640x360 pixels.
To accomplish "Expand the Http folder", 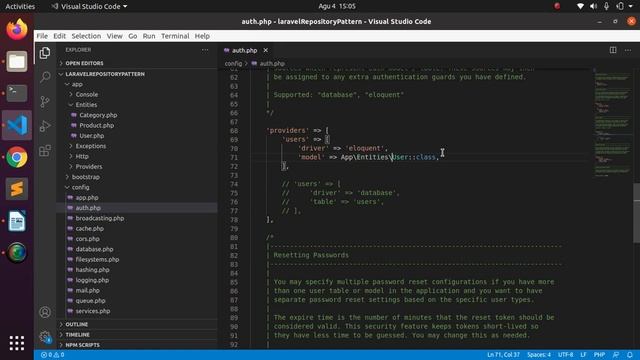I will [82, 156].
